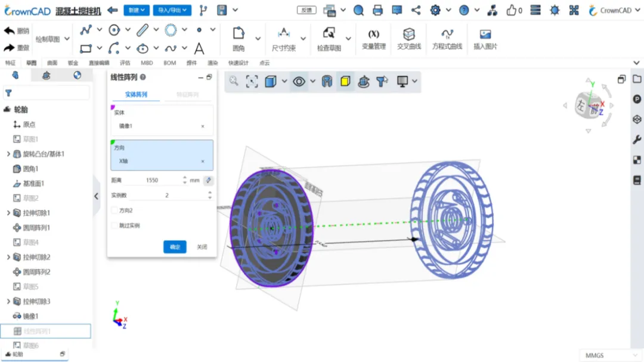The height and width of the screenshot is (362, 644).
Task: Select the circle sketch tool
Action: [x=114, y=30]
